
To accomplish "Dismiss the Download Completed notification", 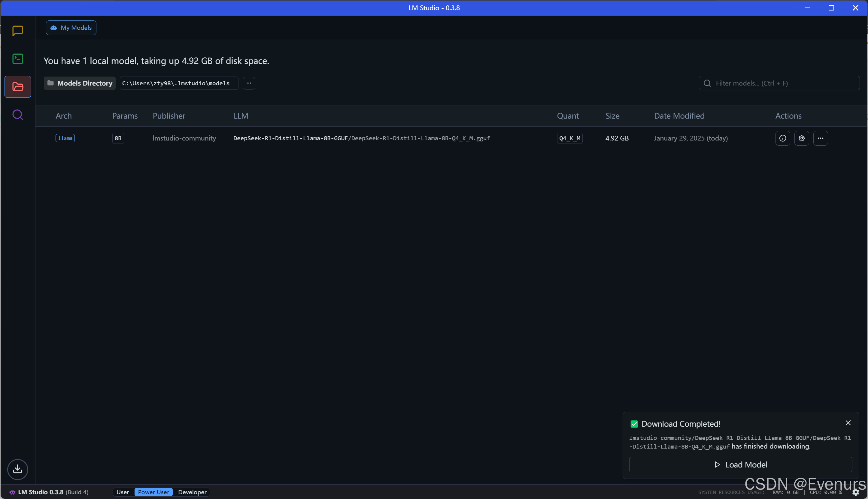I will click(848, 423).
